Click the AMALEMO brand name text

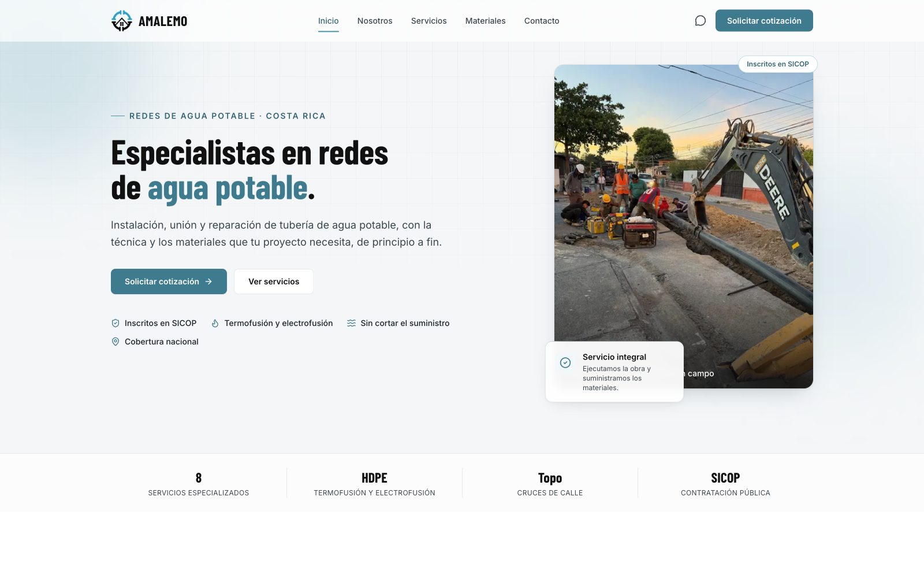[163, 21]
